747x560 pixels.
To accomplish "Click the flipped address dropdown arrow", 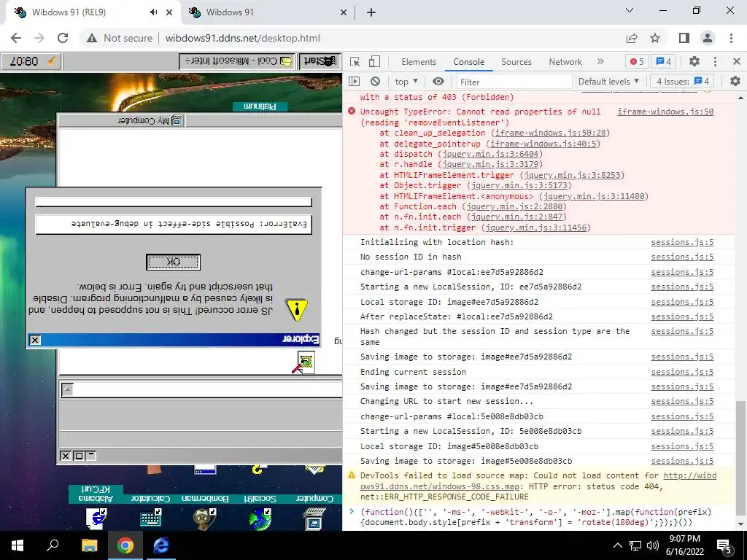I will point(67,390).
